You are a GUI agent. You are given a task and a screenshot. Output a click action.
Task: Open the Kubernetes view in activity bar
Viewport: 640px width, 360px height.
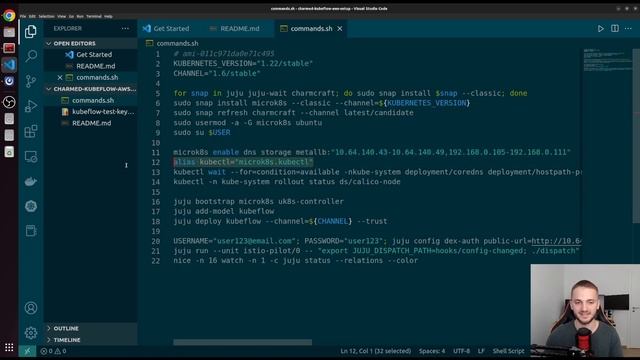(31, 206)
